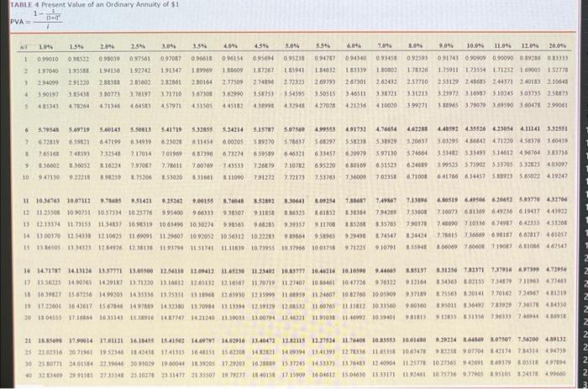Select bold cell value 17.01121 in row 21

[x=110, y=341]
